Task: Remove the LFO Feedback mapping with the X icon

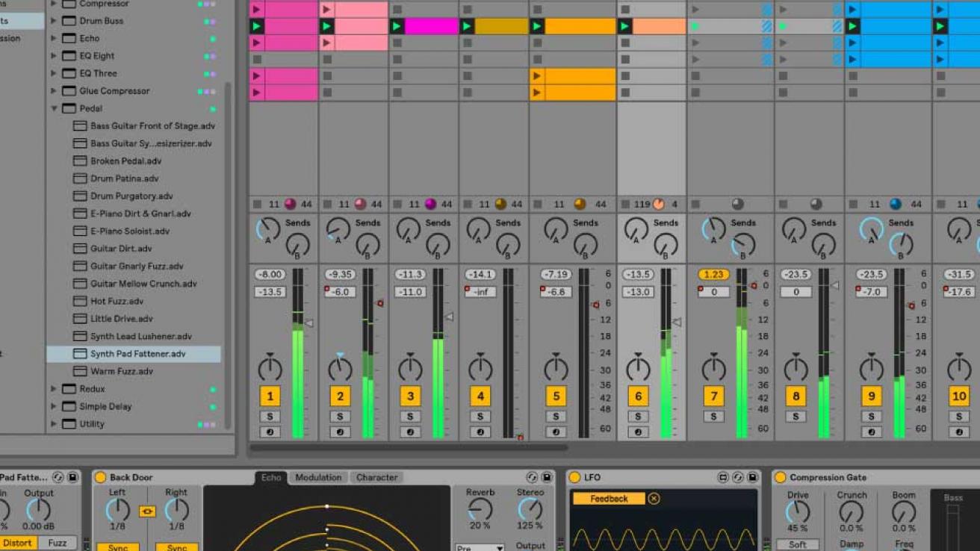Action: (x=654, y=499)
